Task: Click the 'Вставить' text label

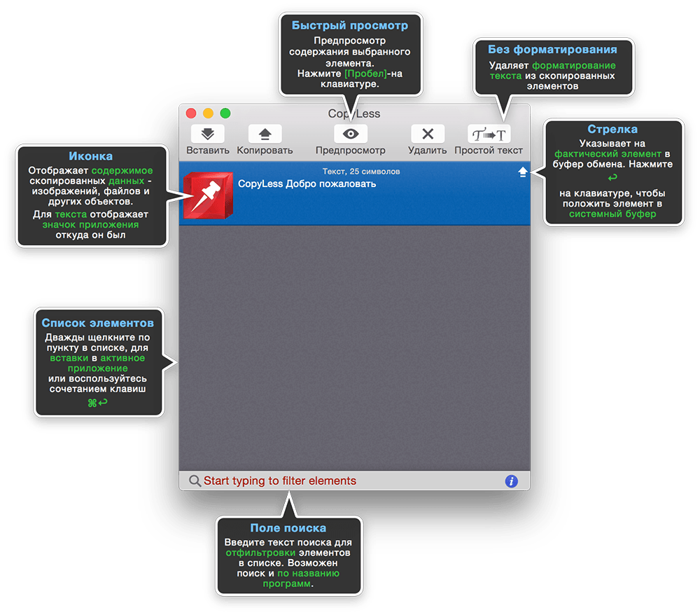Action: [x=208, y=151]
